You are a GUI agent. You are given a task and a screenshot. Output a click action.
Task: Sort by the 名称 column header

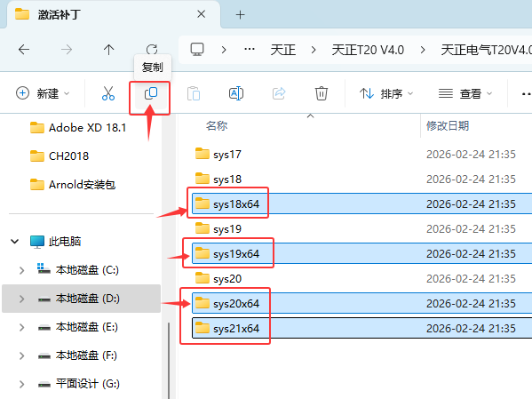point(217,126)
